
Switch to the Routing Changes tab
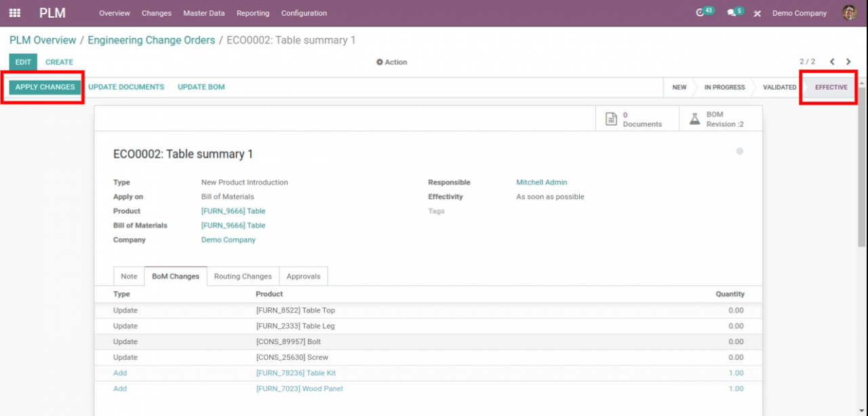pyautogui.click(x=243, y=276)
